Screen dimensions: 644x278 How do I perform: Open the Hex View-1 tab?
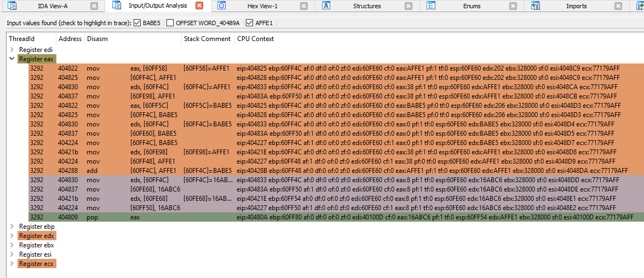pyautogui.click(x=263, y=6)
